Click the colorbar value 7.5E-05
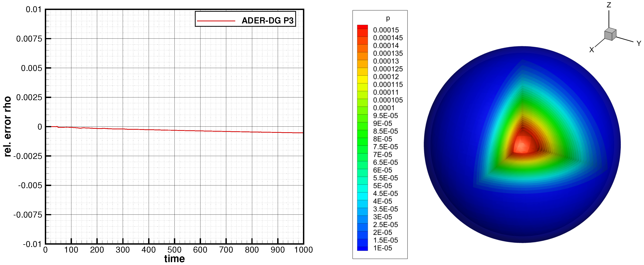 point(385,147)
